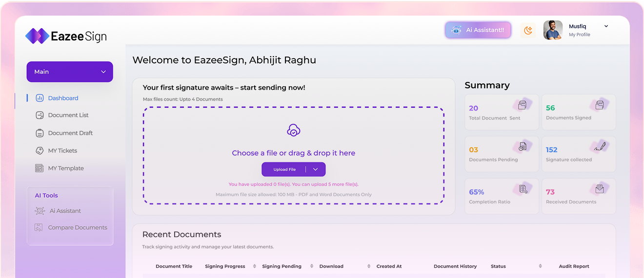Open MY Tickets via its tag icon
This screenshot has height=278, width=644.
[x=40, y=151]
